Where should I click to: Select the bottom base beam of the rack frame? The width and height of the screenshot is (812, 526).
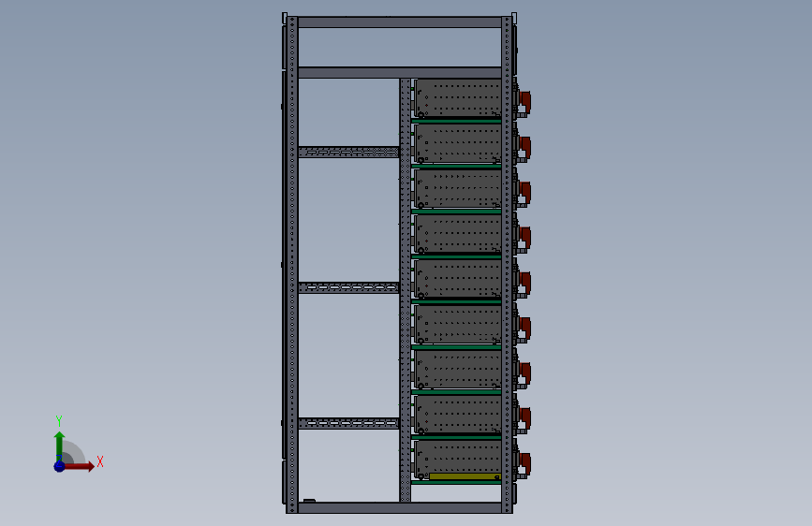399,507
